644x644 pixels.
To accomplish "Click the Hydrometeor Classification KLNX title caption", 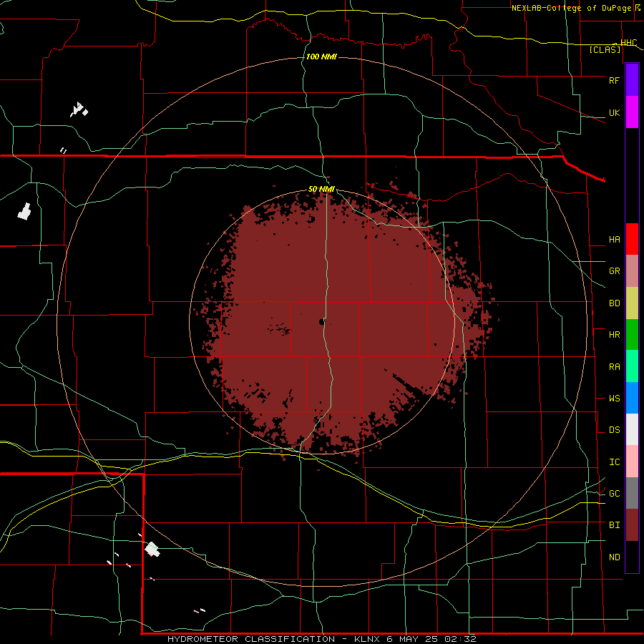I will 321,639.
